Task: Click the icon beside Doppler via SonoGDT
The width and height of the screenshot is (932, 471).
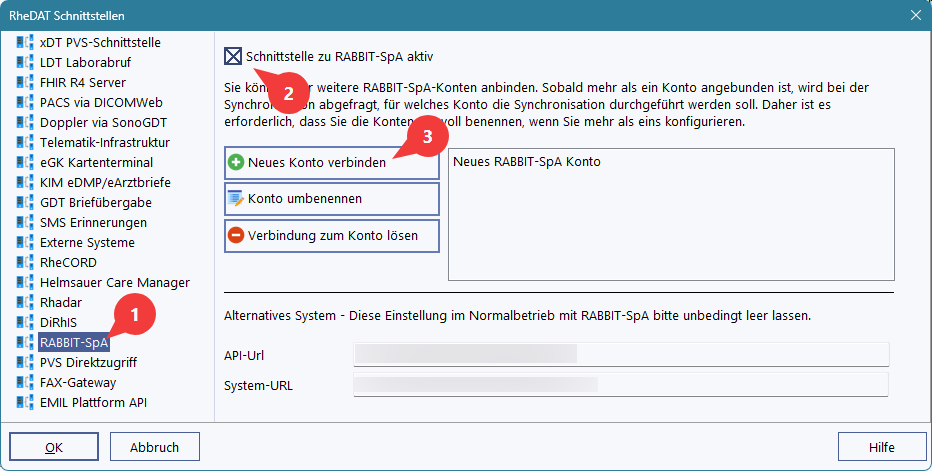Action: point(25,123)
